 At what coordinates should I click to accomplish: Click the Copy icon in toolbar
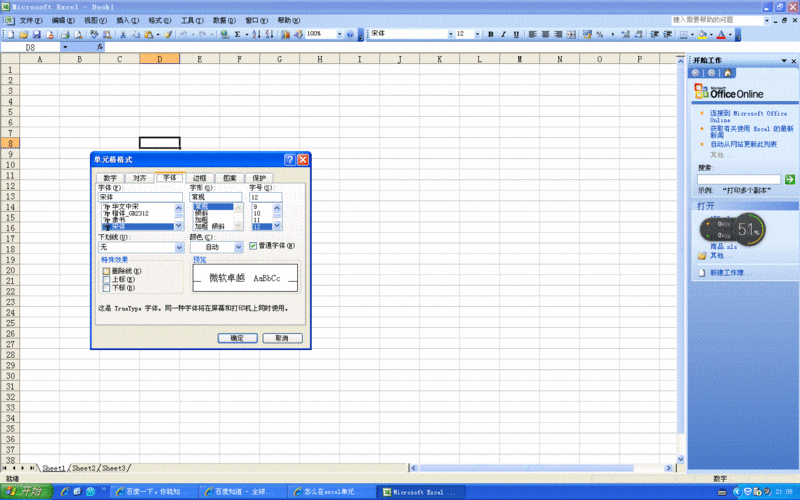[x=136, y=34]
